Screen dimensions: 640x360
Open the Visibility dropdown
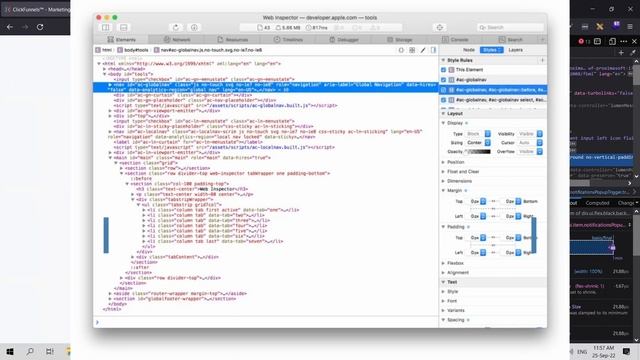pos(530,134)
